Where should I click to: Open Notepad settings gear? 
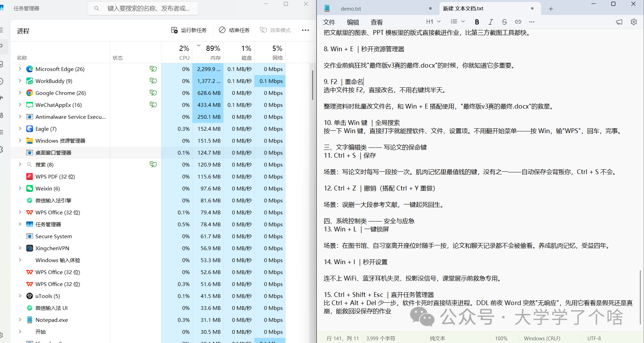(634, 22)
